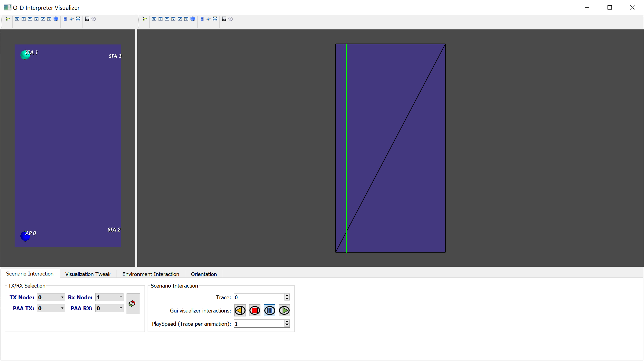Click the save icon in left toolbar

[87, 19]
